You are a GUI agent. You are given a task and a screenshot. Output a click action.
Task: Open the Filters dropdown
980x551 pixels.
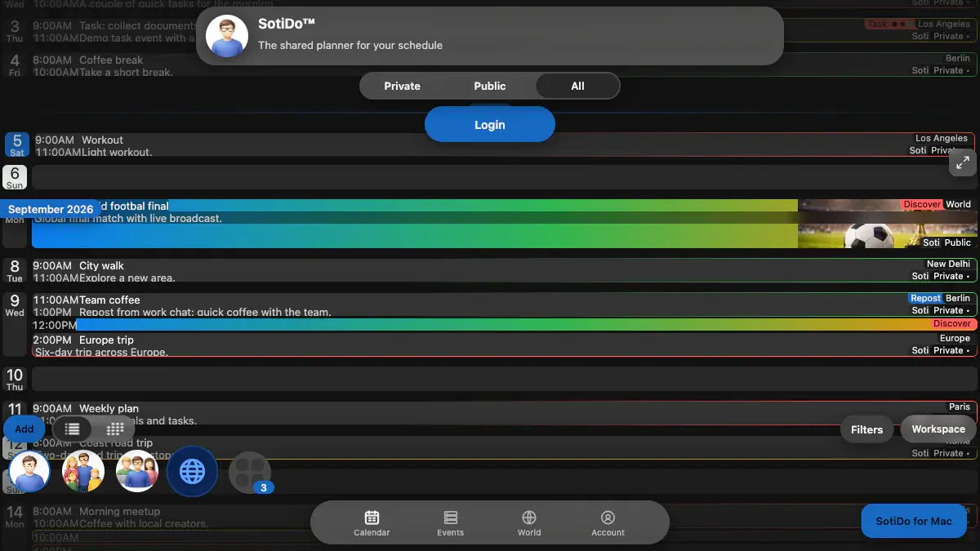(x=866, y=429)
